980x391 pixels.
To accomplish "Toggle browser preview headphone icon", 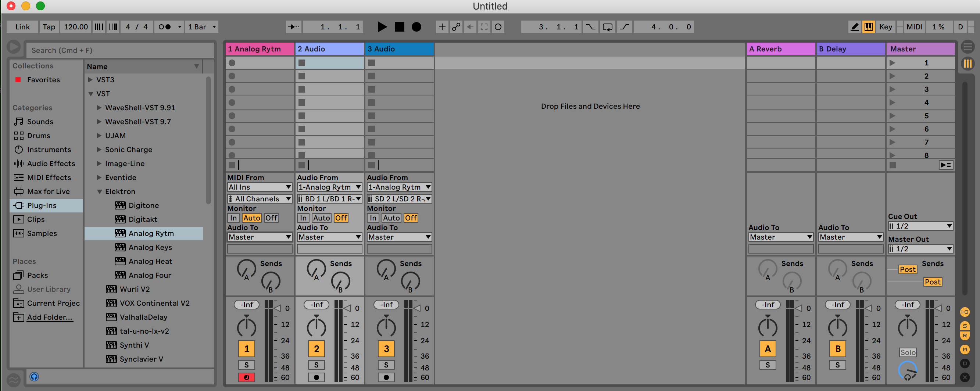I will (34, 377).
